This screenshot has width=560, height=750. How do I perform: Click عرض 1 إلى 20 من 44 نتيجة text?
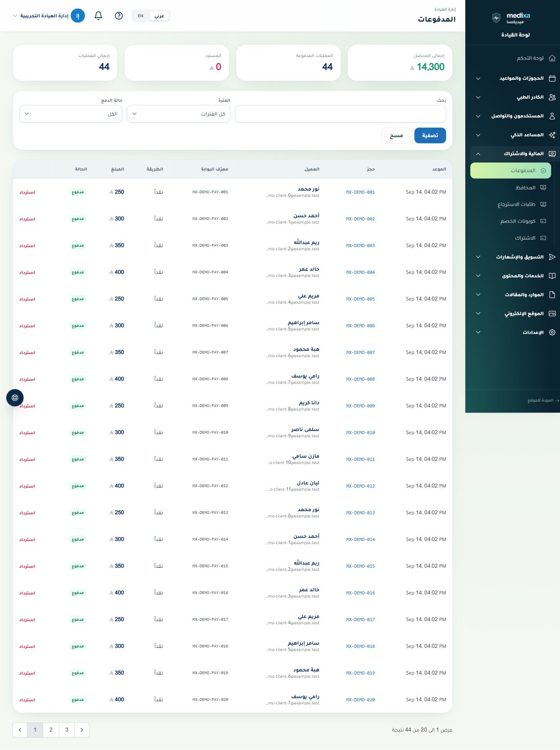click(x=422, y=730)
